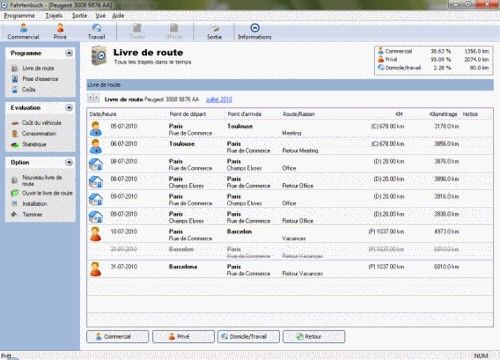Click the struck-through Barcelon deleted row
This screenshot has width=500, height=360.
290,252
